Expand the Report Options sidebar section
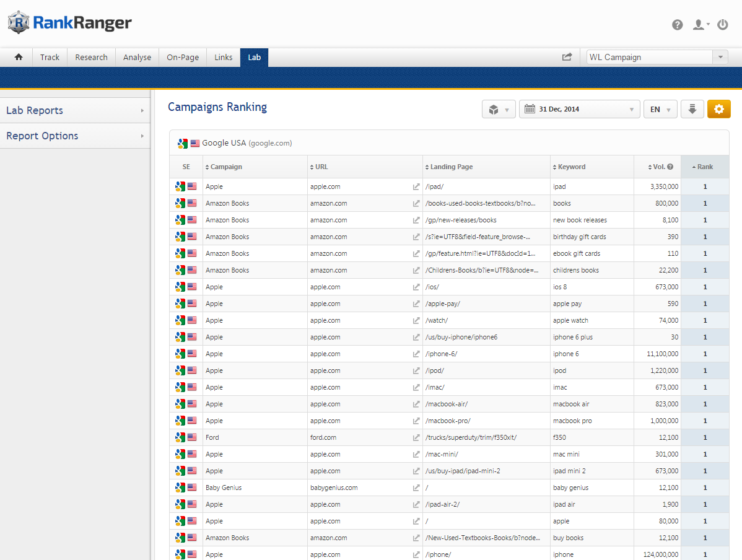The image size is (742, 560). 74,136
